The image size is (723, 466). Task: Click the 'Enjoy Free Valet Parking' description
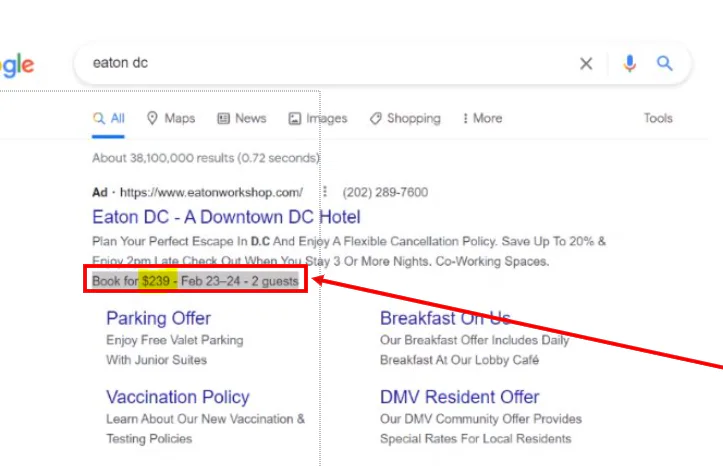click(x=174, y=340)
